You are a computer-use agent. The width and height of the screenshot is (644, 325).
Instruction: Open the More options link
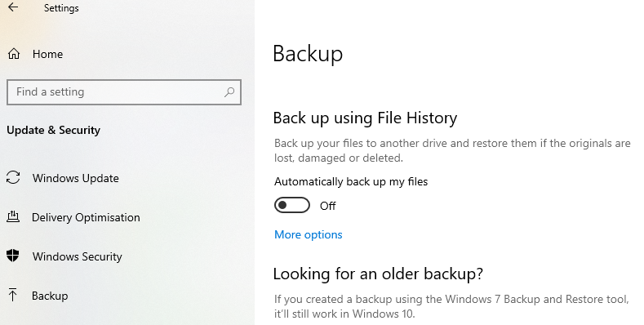[x=308, y=234]
